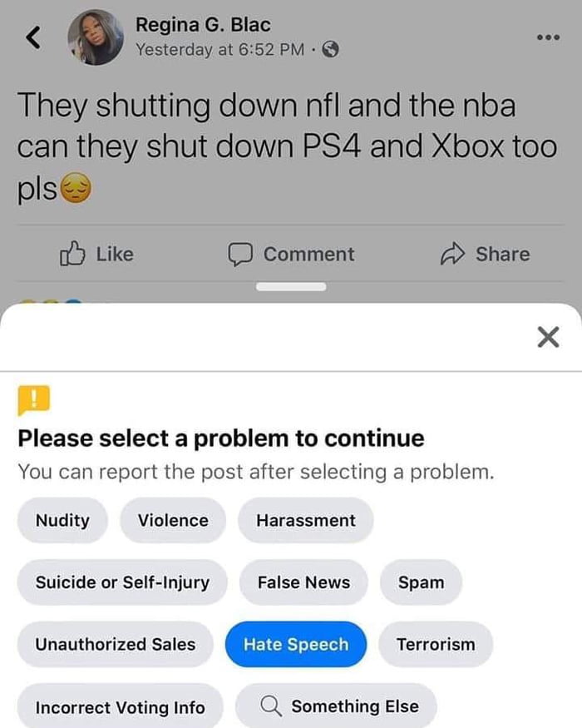
Task: Grab the bottom sheet drag handle
Action: click(291, 286)
